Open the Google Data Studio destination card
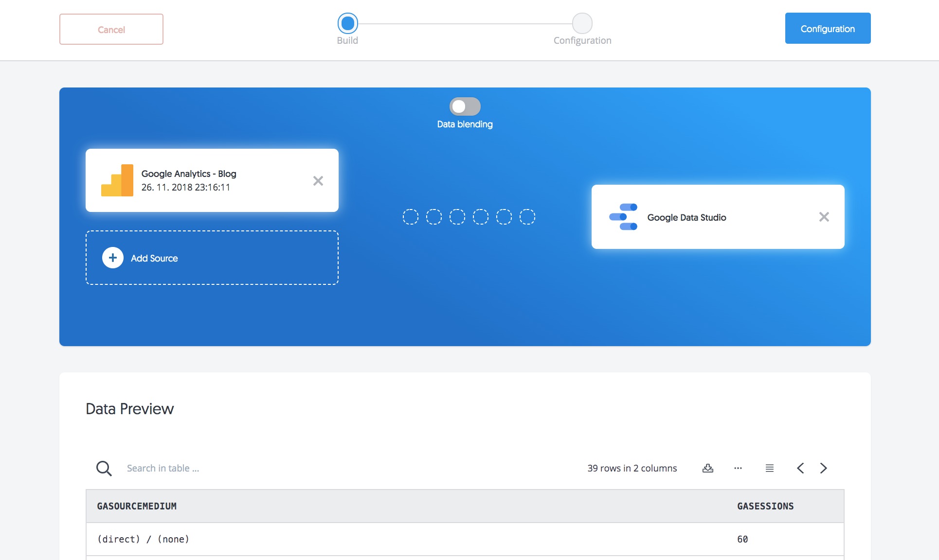Screen dimensions: 939x560 718,217
